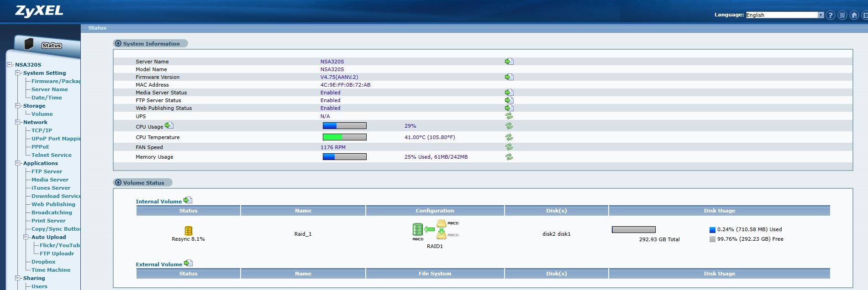Screen dimensions: 868x290
Task: Open UPnP Port Mapping settings
Action: [x=56, y=139]
